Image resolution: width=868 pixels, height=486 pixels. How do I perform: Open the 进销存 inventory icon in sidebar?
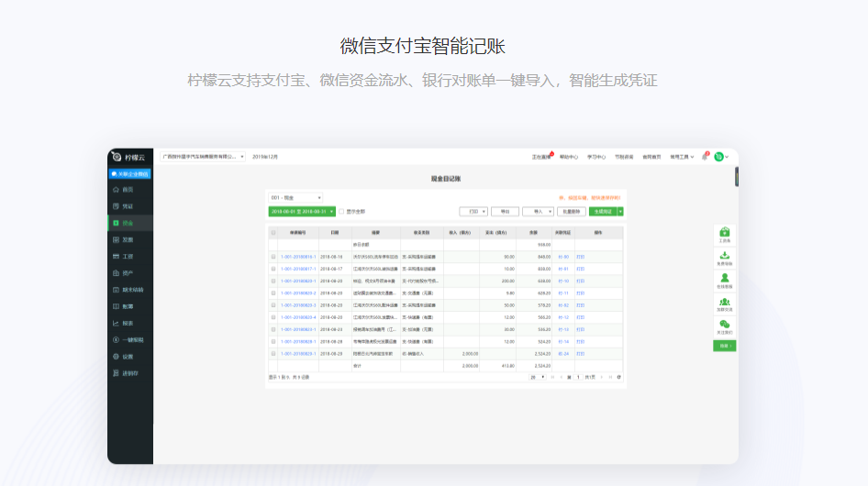pyautogui.click(x=116, y=373)
